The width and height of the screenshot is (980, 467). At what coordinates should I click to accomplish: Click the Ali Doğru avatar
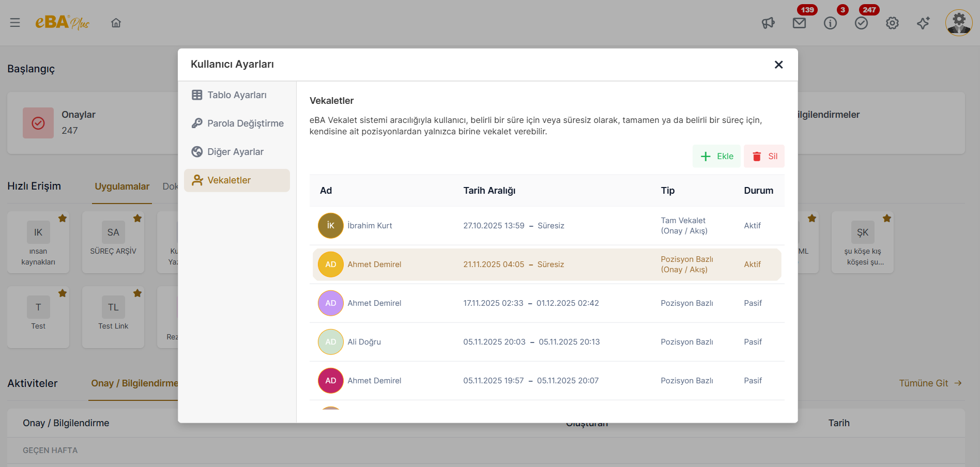(331, 342)
